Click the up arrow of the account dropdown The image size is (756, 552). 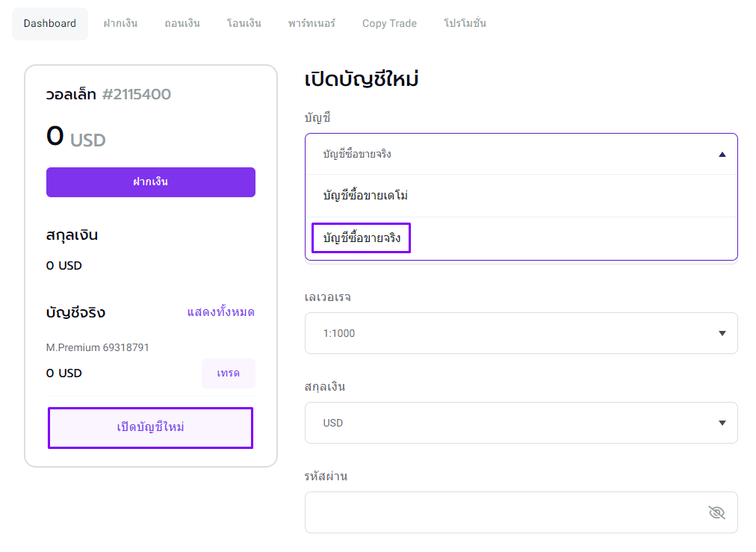[722, 155]
